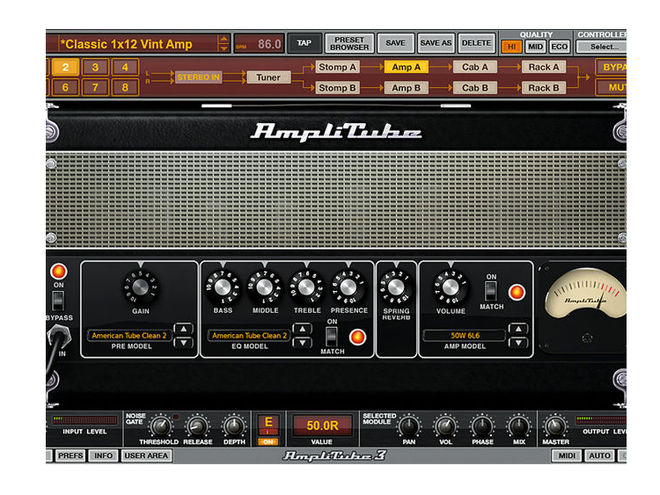Select signal routing configuration 2

(65, 67)
